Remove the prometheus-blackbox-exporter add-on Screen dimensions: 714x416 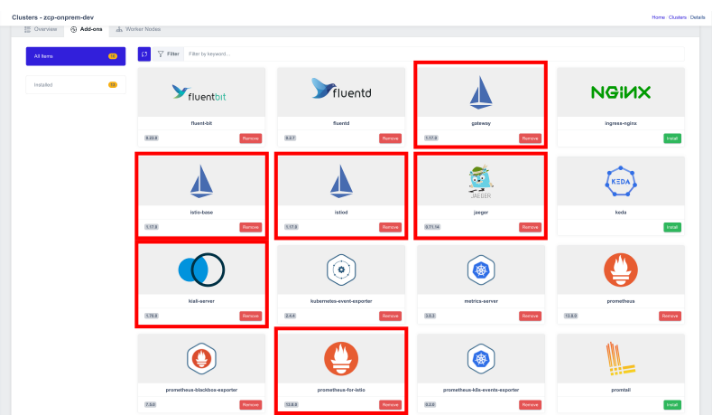coord(250,405)
